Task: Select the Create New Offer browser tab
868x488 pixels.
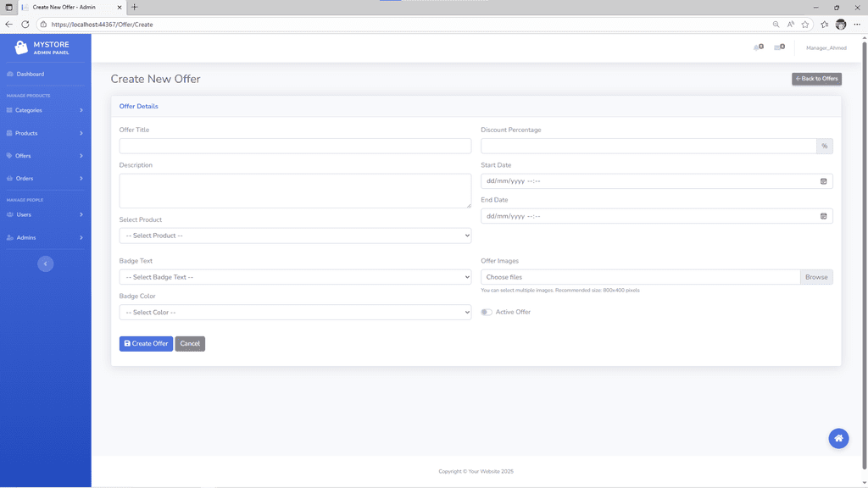Action: point(71,7)
